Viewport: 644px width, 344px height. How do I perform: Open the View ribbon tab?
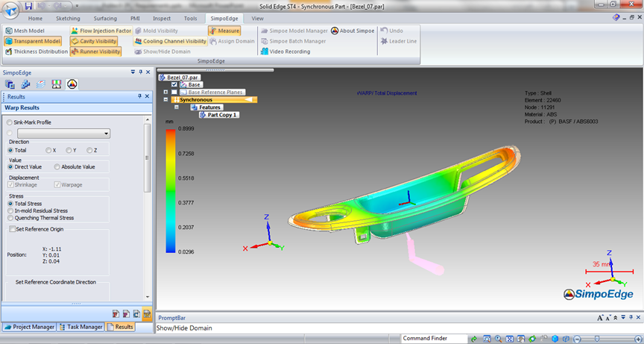tap(257, 19)
